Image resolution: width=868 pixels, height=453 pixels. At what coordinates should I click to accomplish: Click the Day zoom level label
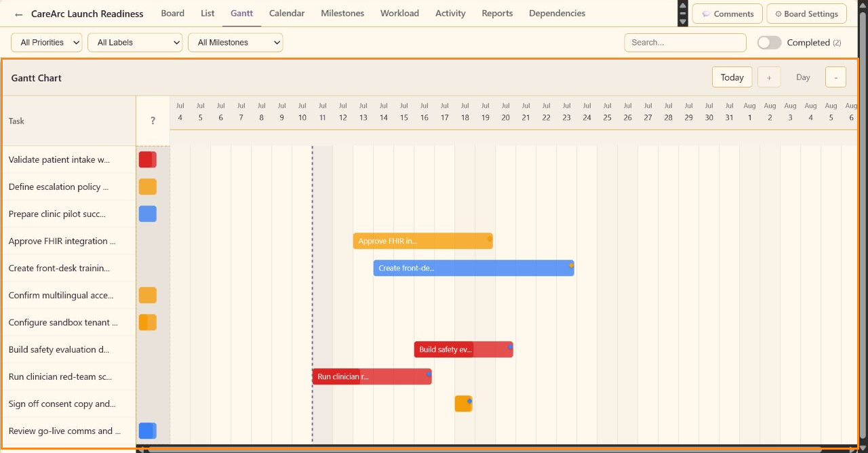pyautogui.click(x=803, y=77)
